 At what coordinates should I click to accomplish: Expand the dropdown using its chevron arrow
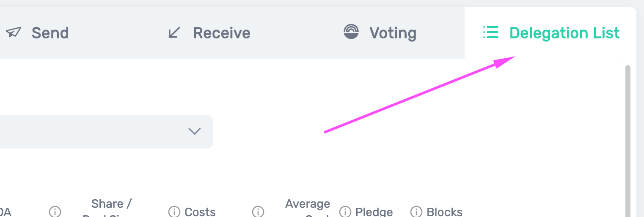point(194,131)
